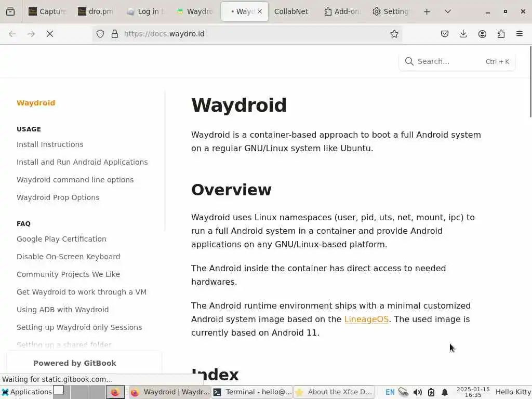
Task: Follow the LineageOS link
Action: click(x=366, y=320)
